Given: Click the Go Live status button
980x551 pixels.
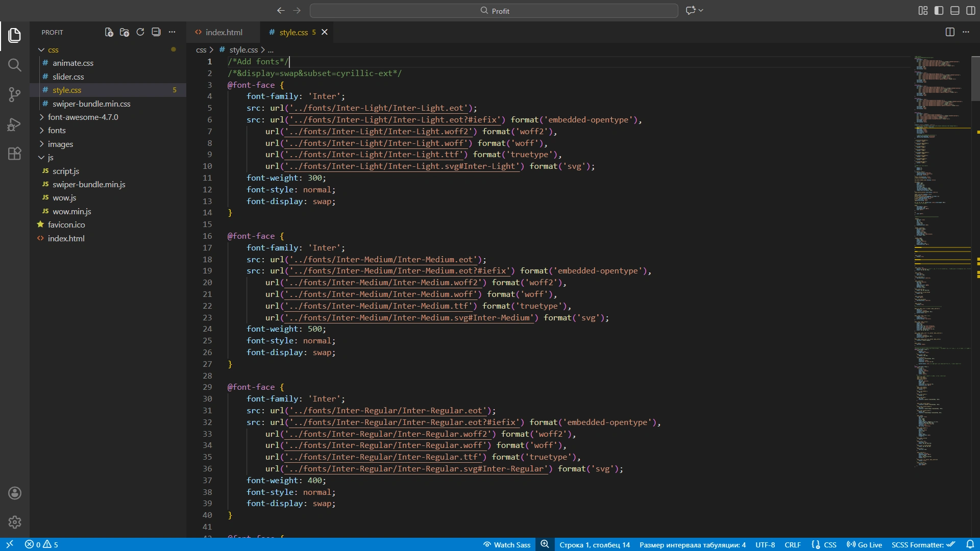Looking at the screenshot, I should (865, 545).
